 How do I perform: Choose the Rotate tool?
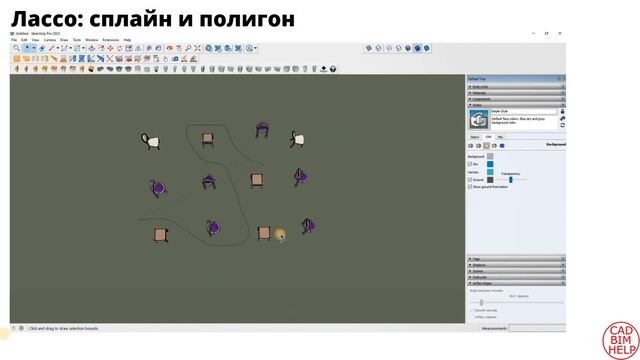coord(120,48)
